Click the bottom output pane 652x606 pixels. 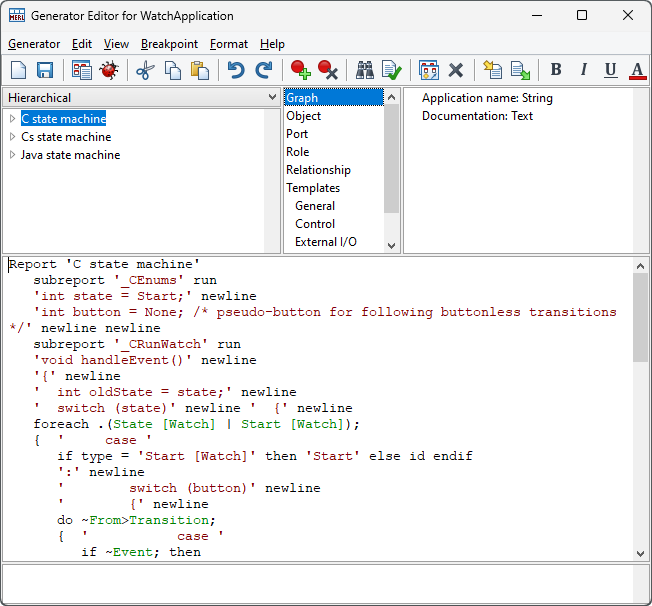(318, 584)
